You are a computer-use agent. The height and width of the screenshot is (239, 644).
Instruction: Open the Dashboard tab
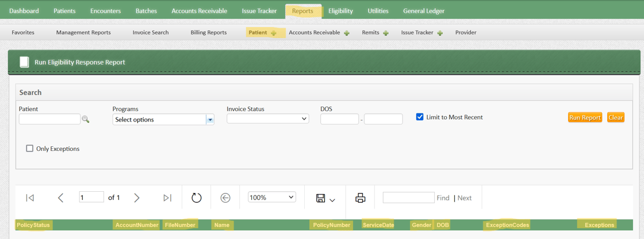click(24, 11)
